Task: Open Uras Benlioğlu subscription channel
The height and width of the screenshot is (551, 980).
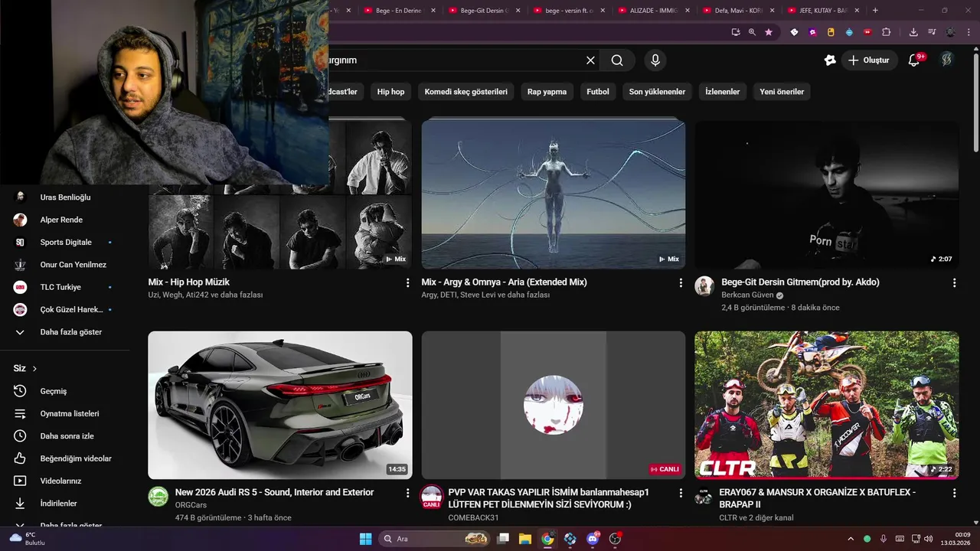Action: point(65,197)
